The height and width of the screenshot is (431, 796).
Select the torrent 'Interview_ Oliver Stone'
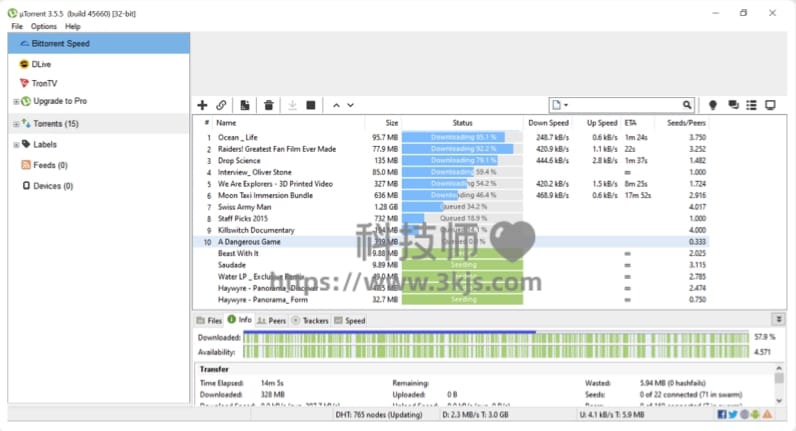pyautogui.click(x=254, y=172)
